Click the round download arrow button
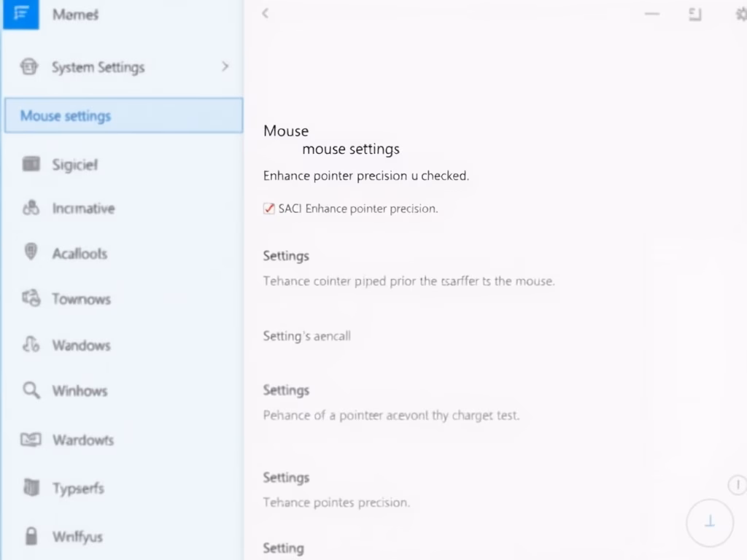Screen dimensions: 747x560 709,522
